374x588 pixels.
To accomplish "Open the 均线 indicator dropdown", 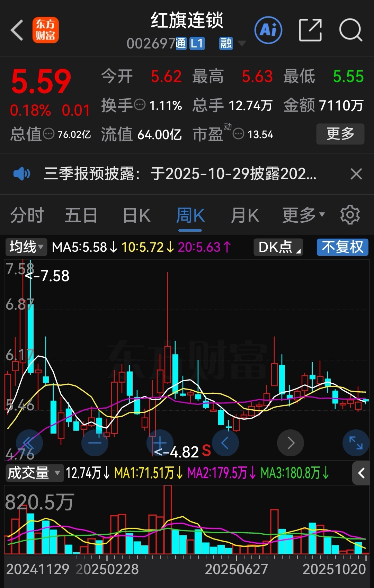I will click(x=26, y=247).
